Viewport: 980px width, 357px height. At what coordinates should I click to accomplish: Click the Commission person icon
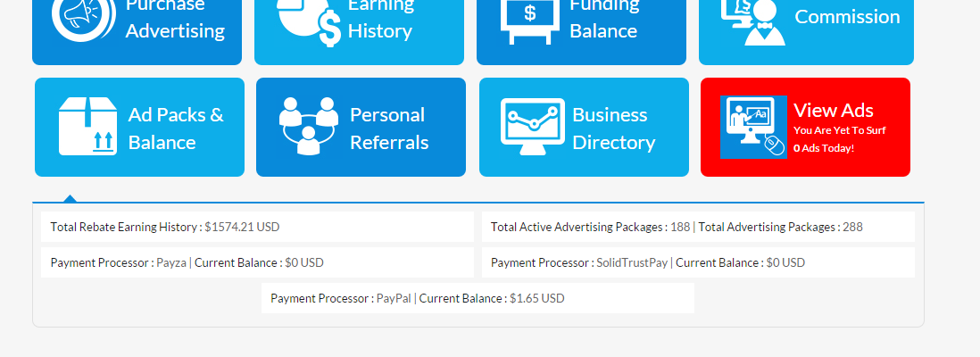pyautogui.click(x=755, y=20)
